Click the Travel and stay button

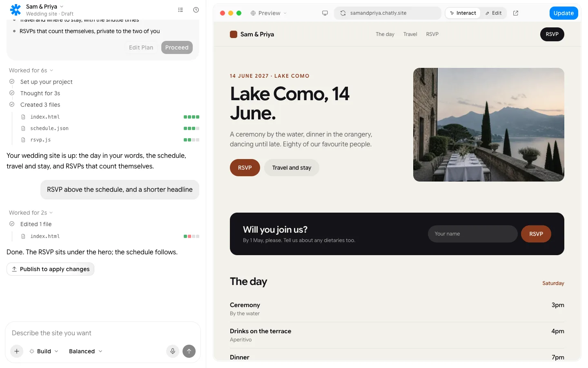292,168
